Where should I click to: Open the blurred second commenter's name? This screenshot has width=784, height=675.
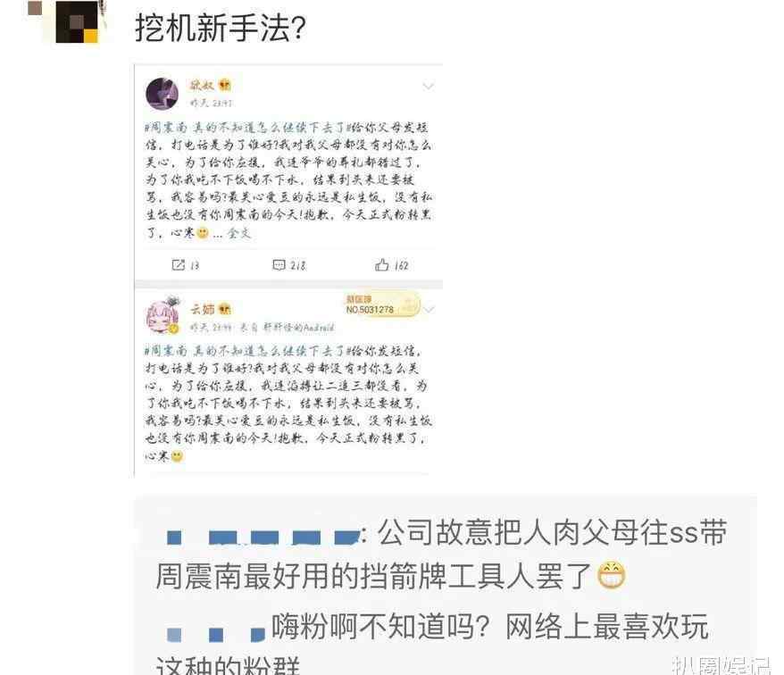(215, 635)
